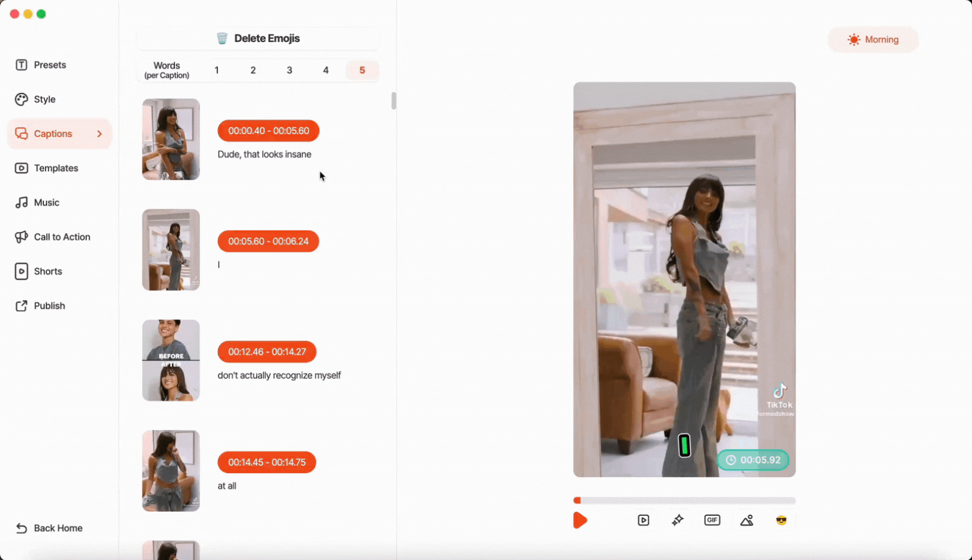Go Back Home
The width and height of the screenshot is (972, 560).
[x=50, y=528]
